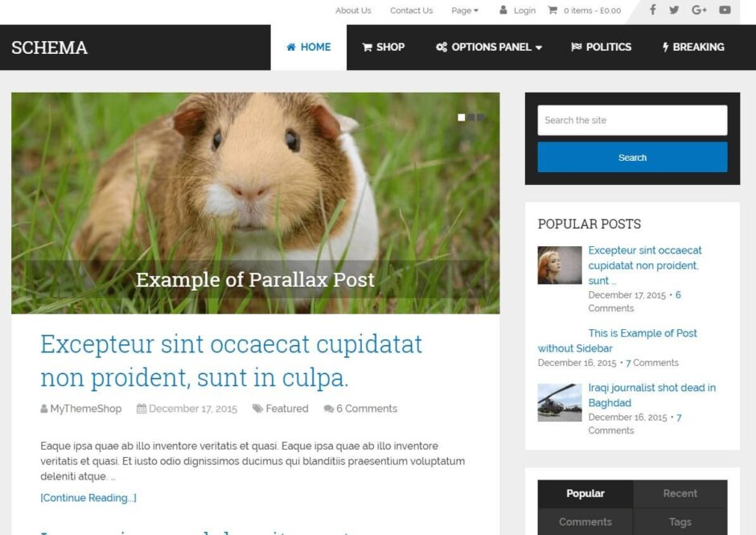Open the Shop menu item
756x535 pixels.
tap(384, 47)
